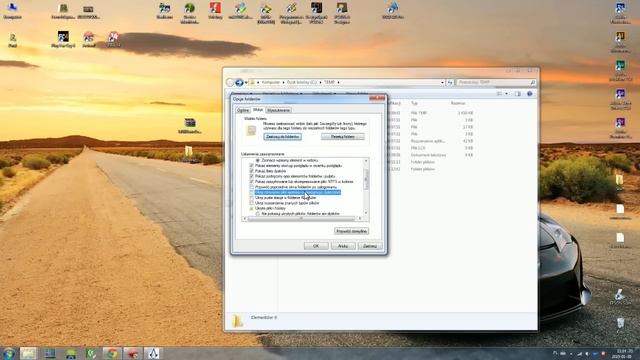The width and height of the screenshot is (640, 360).
Task: Click the folder icon in the address bar
Action: 252,82
